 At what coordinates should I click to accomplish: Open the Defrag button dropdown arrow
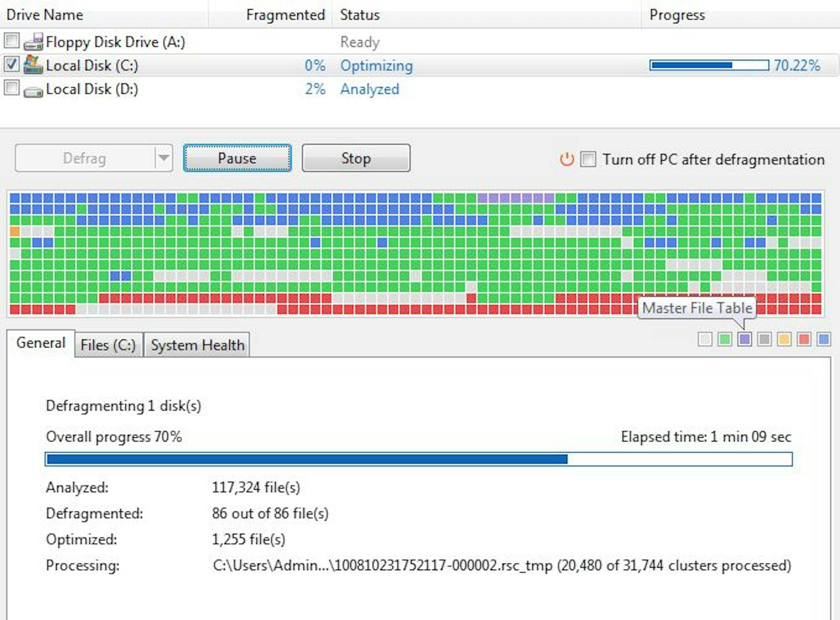[x=164, y=158]
